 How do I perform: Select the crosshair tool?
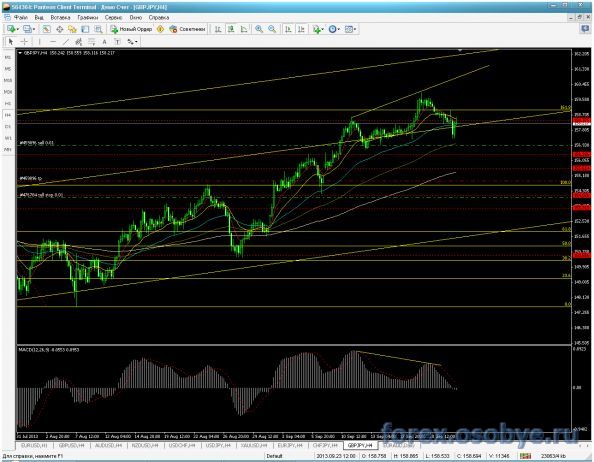click(x=24, y=42)
